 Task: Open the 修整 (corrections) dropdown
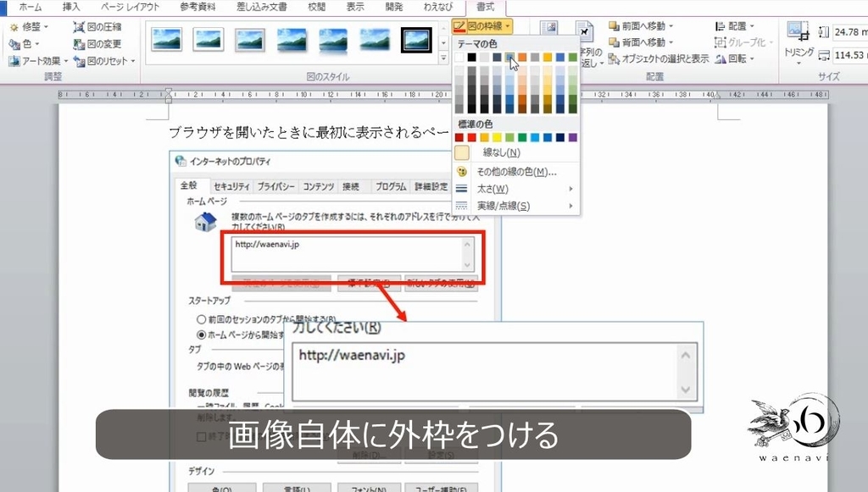29,26
